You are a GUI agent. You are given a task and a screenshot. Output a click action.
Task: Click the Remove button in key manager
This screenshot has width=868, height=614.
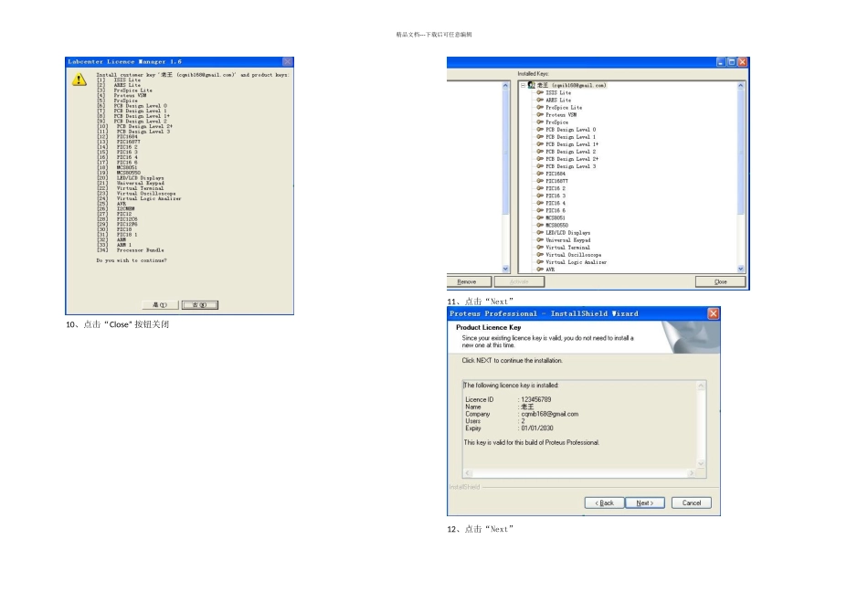click(469, 281)
